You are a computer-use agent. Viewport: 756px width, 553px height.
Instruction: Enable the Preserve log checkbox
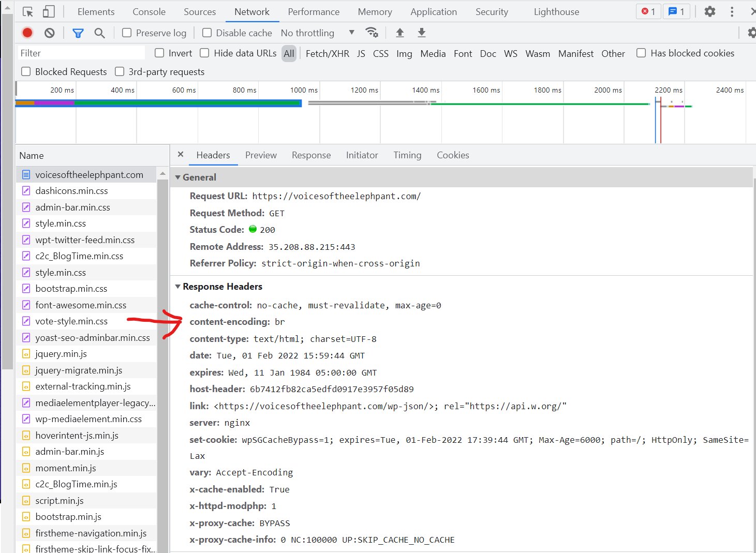127,33
